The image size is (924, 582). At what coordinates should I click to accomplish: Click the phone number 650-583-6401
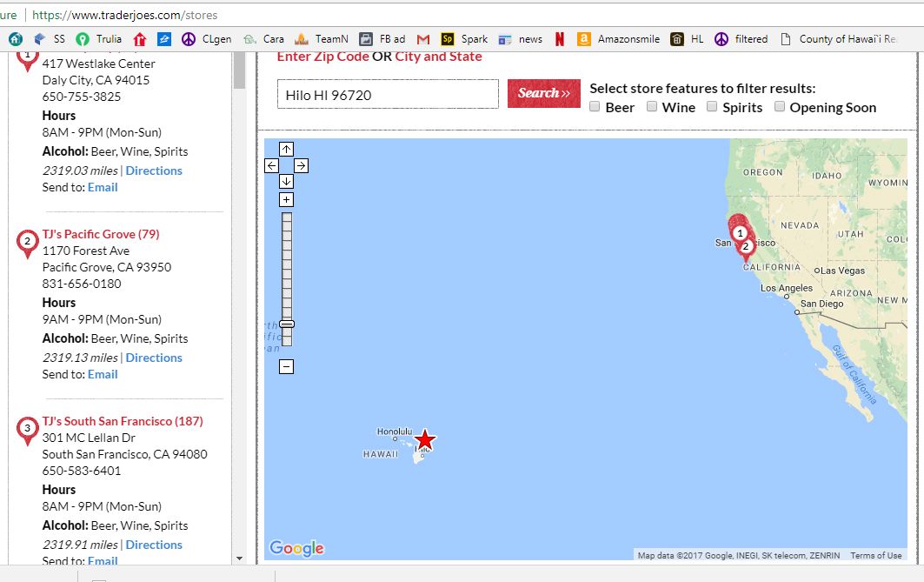(x=82, y=471)
